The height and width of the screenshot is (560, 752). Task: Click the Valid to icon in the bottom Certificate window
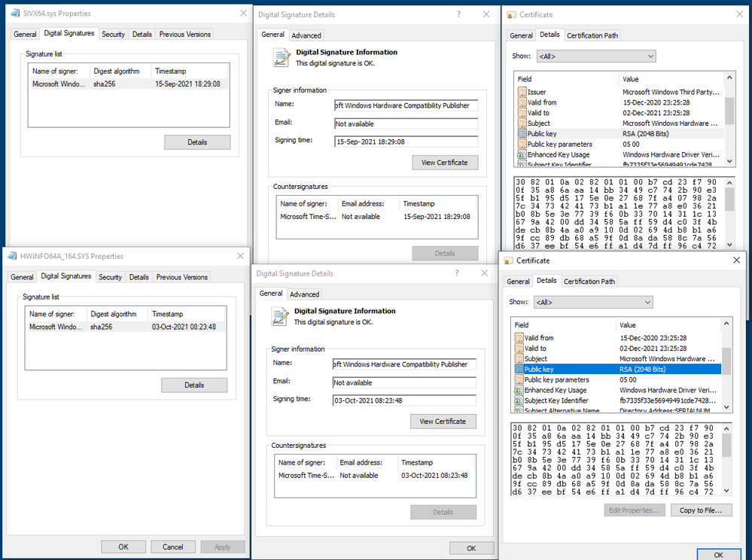point(519,348)
